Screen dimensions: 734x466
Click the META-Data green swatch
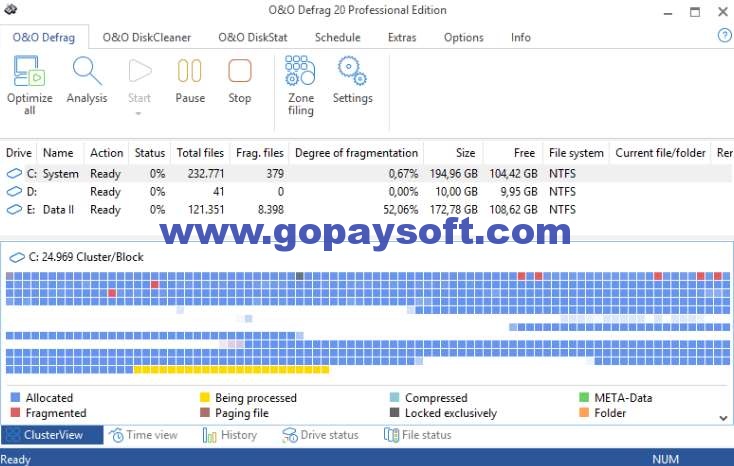[x=584, y=398]
